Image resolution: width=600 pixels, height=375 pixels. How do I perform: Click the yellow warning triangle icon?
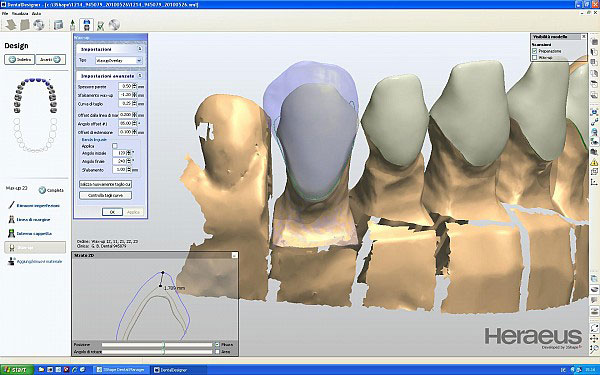point(594,163)
